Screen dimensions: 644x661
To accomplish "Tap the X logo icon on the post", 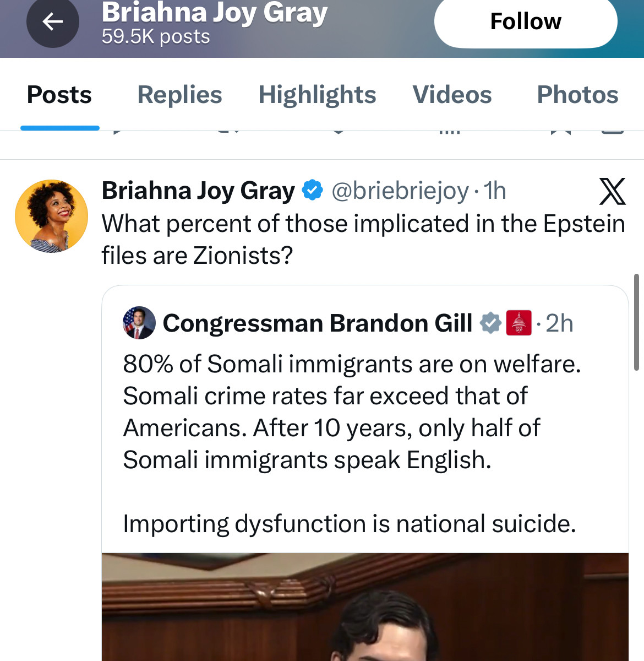I will coord(612,192).
